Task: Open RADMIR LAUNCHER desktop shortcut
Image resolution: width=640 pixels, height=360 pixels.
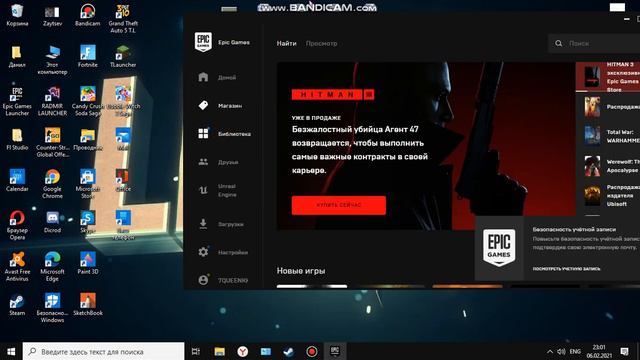Action: pyautogui.click(x=52, y=101)
